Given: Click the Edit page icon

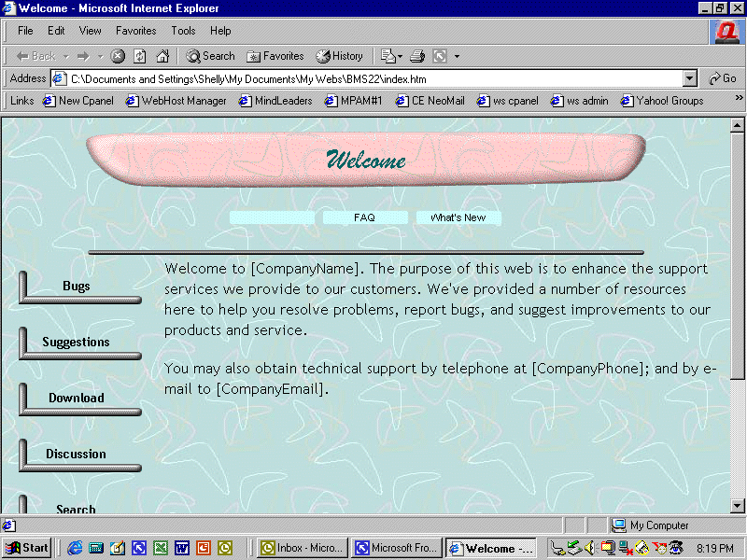Looking at the screenshot, I should point(388,56).
